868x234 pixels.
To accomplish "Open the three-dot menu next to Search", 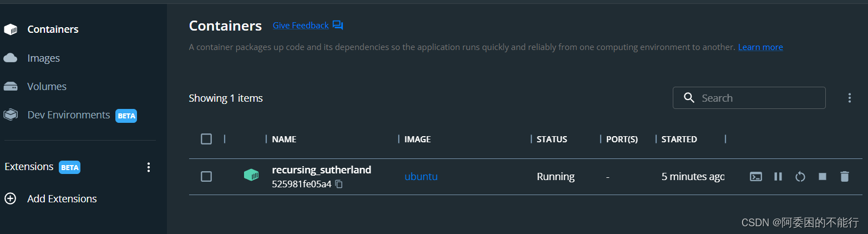I will tap(849, 98).
